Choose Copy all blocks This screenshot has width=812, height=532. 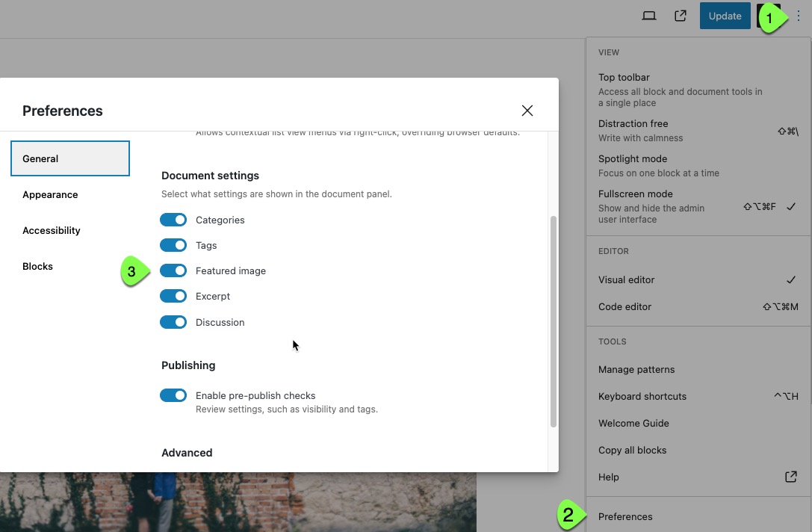tap(698, 450)
